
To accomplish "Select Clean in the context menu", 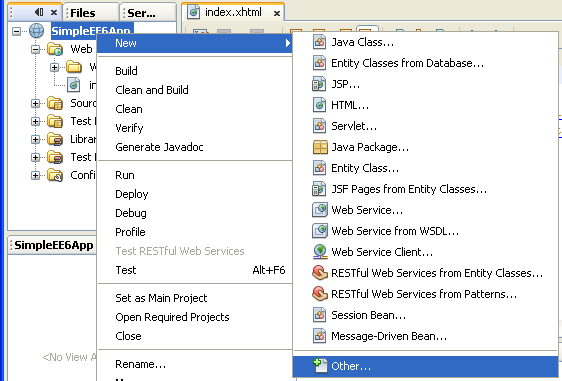I will [195, 109].
